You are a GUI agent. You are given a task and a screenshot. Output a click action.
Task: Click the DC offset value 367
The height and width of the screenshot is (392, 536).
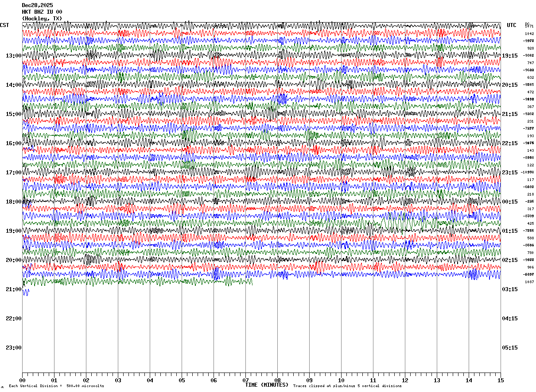coord(530,107)
